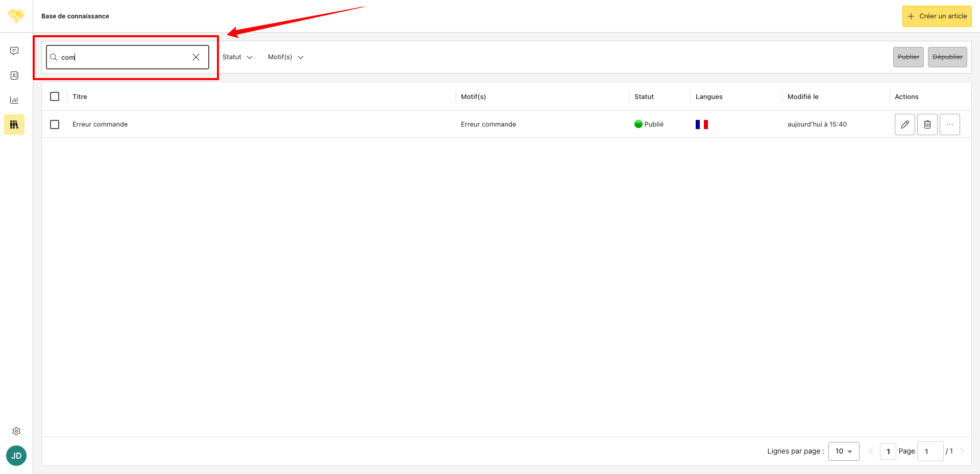Edit the Erreur commande article with pencil icon
This screenshot has height=474, width=980.
904,124
